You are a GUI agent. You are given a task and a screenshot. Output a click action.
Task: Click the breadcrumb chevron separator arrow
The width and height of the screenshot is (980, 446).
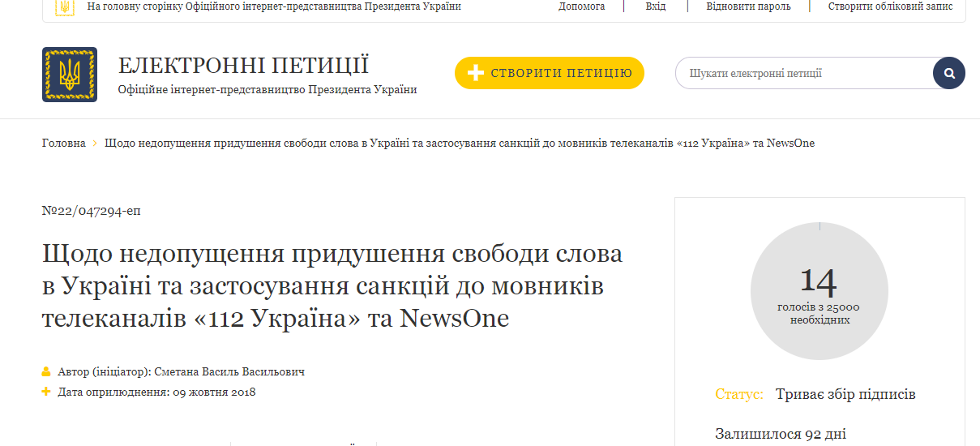pos(95,143)
